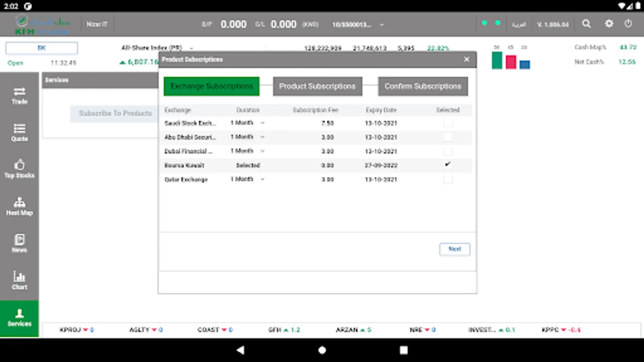Click the 7.50 subscription fee value

click(327, 123)
